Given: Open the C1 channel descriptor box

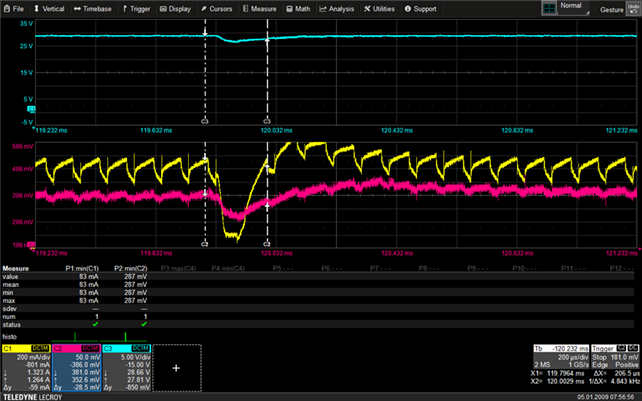Looking at the screenshot, I should [x=26, y=368].
